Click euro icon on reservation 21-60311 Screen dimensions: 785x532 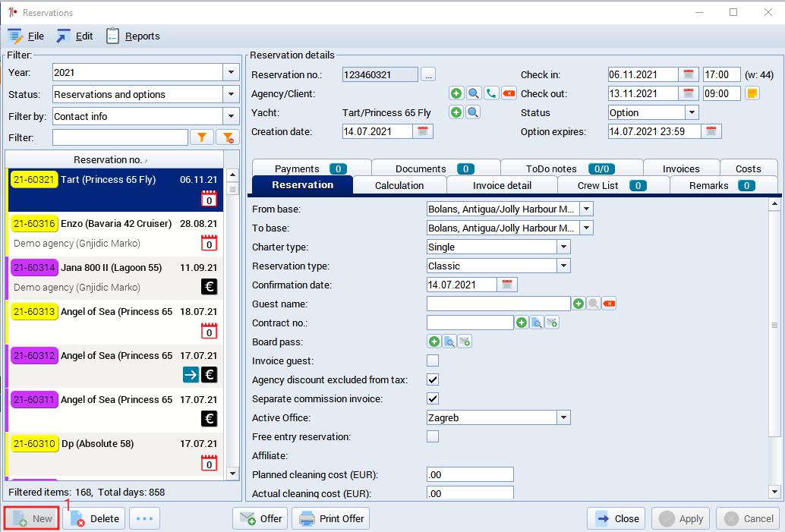210,419
